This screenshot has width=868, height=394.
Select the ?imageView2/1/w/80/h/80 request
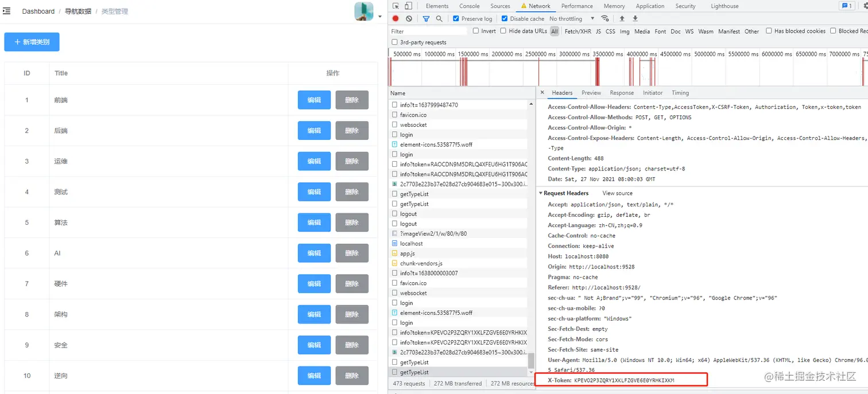pyautogui.click(x=458, y=233)
